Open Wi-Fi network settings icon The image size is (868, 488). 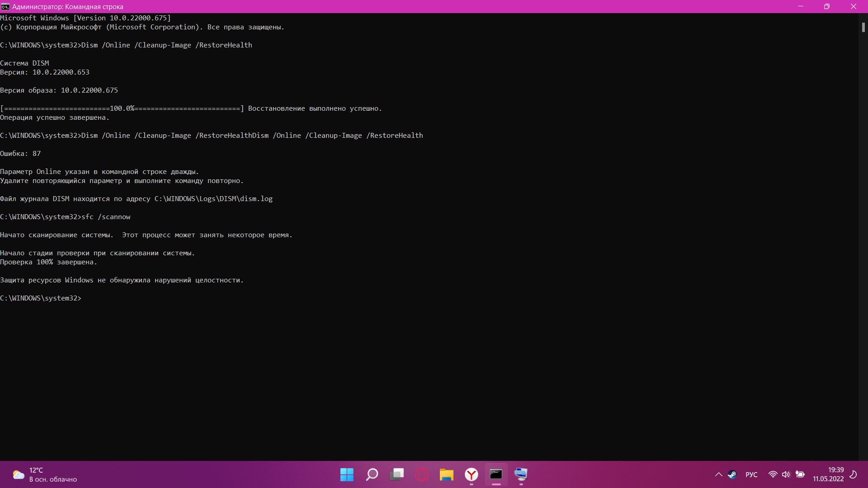pos(773,474)
